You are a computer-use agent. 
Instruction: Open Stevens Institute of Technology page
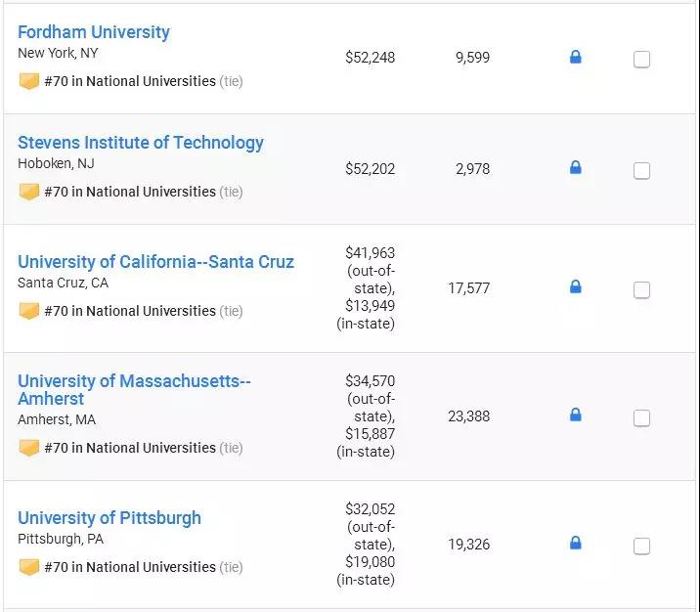(x=141, y=143)
